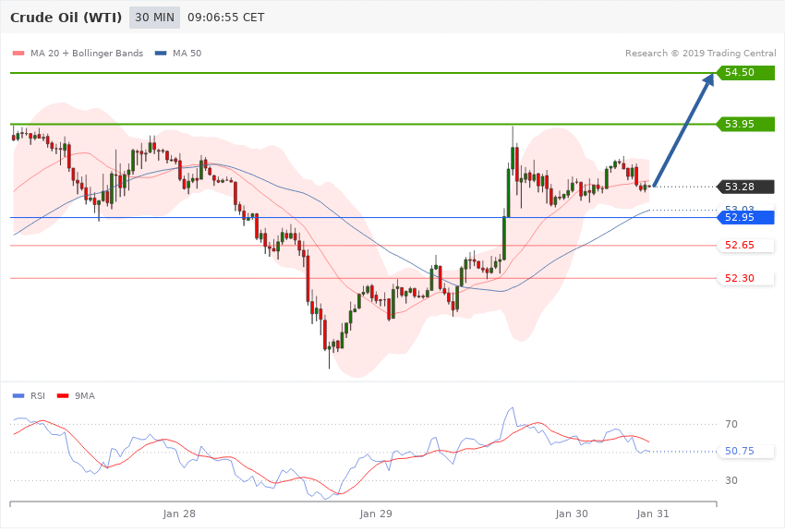Image resolution: width=785 pixels, height=532 pixels.
Task: Click the Research 2019 Trading Central credit
Action: 700,53
